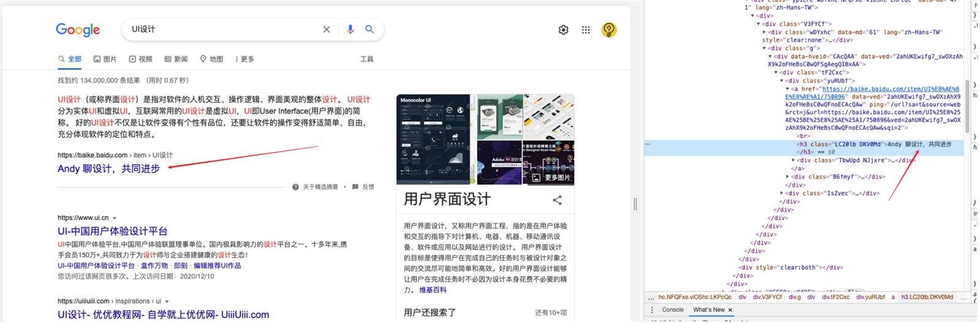The height and width of the screenshot is (323, 980).
Task: Click the 关于精选摘要 help icon
Action: click(x=295, y=187)
